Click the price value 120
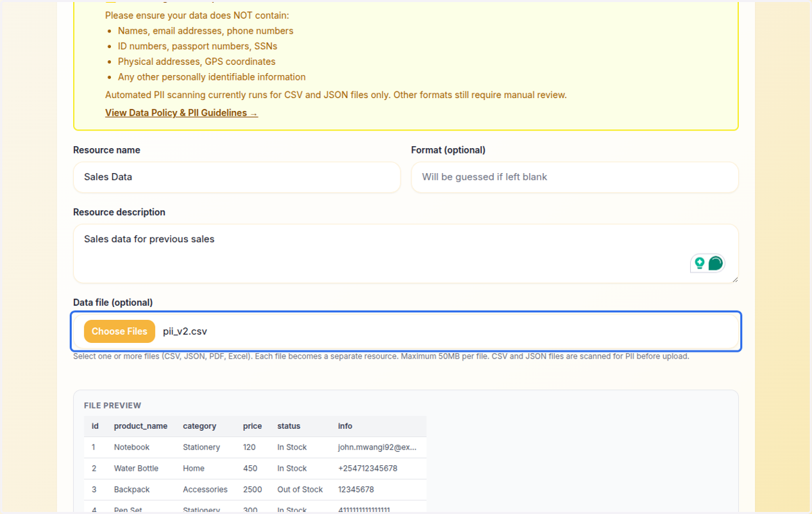This screenshot has height=514, width=812. (250, 447)
